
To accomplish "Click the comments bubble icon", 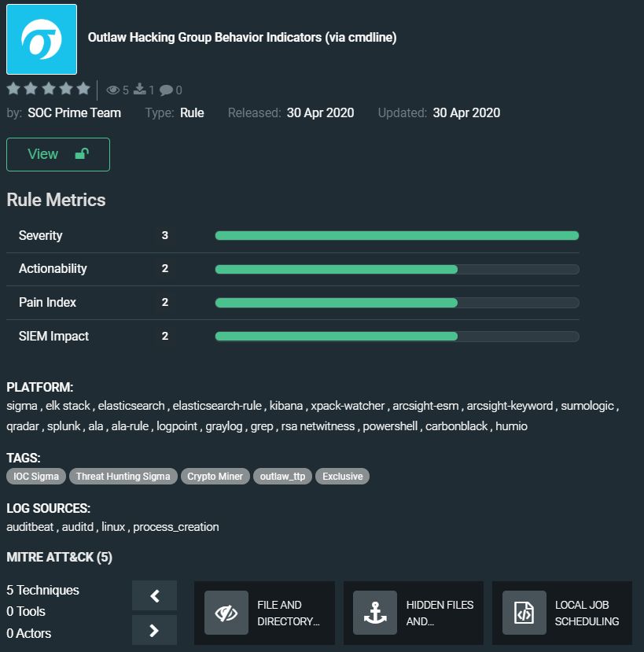I will 166,90.
